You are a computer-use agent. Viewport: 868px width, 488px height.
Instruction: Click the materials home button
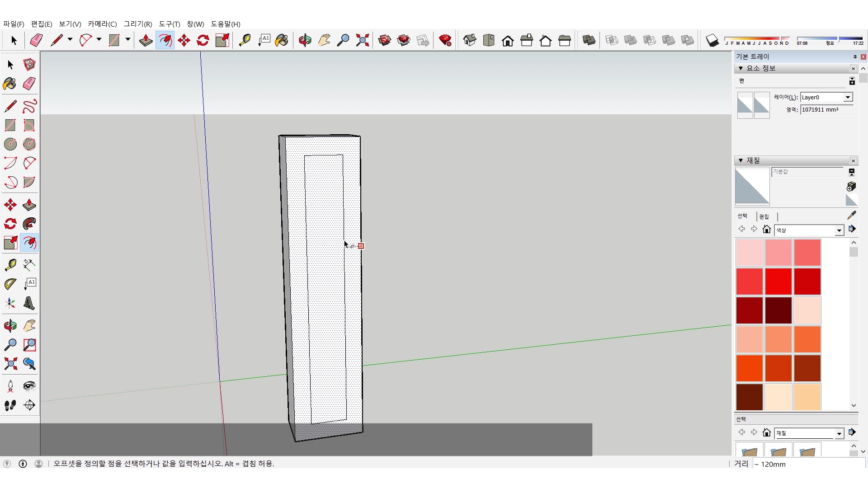tap(766, 229)
